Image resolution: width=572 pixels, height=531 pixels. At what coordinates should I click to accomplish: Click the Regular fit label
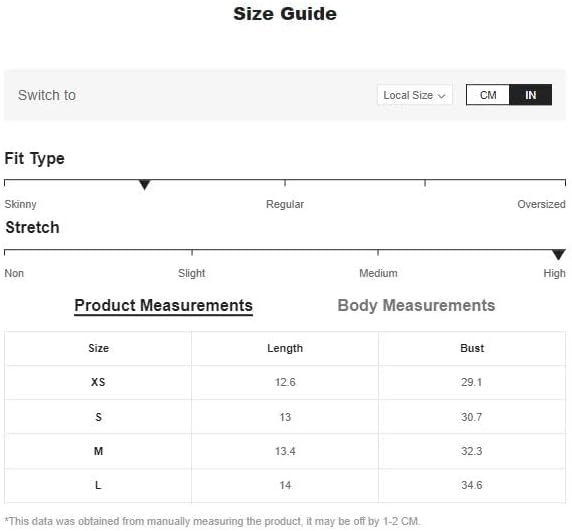(x=285, y=204)
